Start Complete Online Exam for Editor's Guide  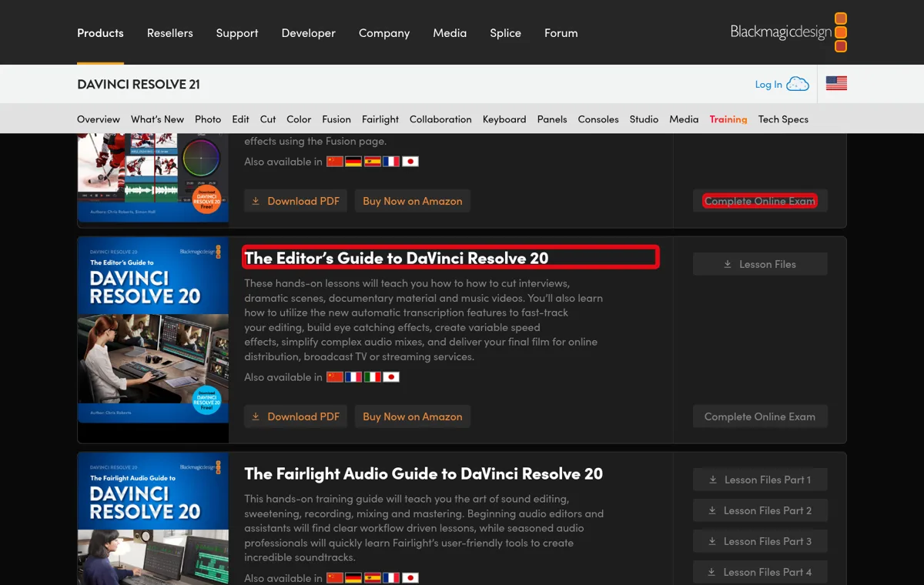760,416
